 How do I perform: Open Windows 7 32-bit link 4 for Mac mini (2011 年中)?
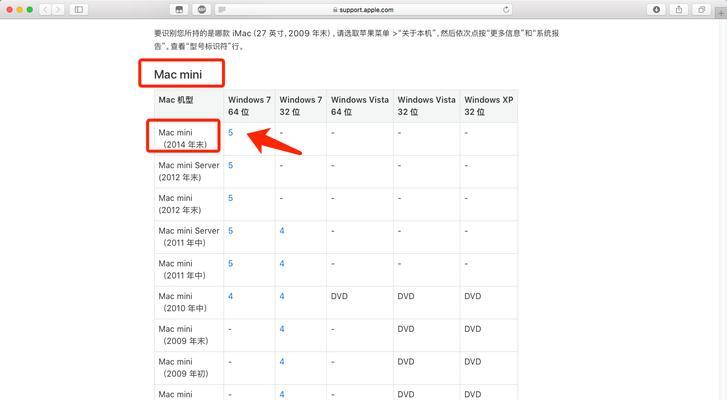point(282,264)
